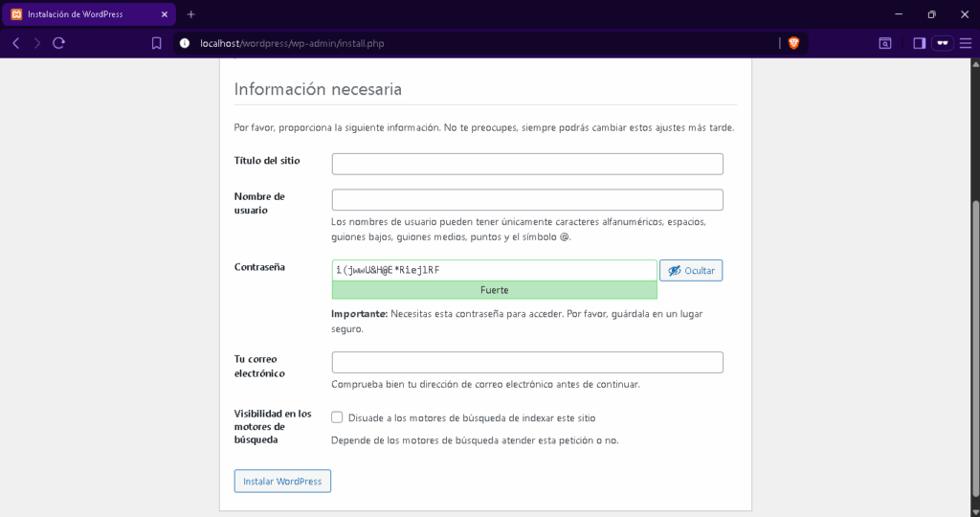Reload the install.php page
This screenshot has width=980, height=517.
pos(58,43)
